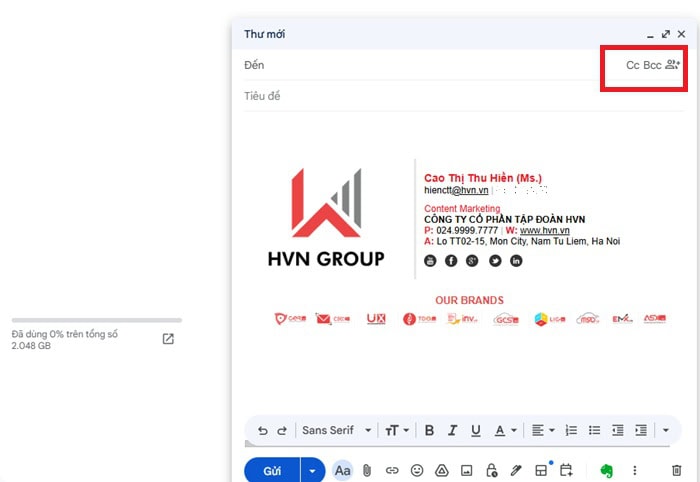Click the name 'Cao Thị Thu Hiền (Ms.)'
This screenshot has width=700, height=482.
[483, 178]
